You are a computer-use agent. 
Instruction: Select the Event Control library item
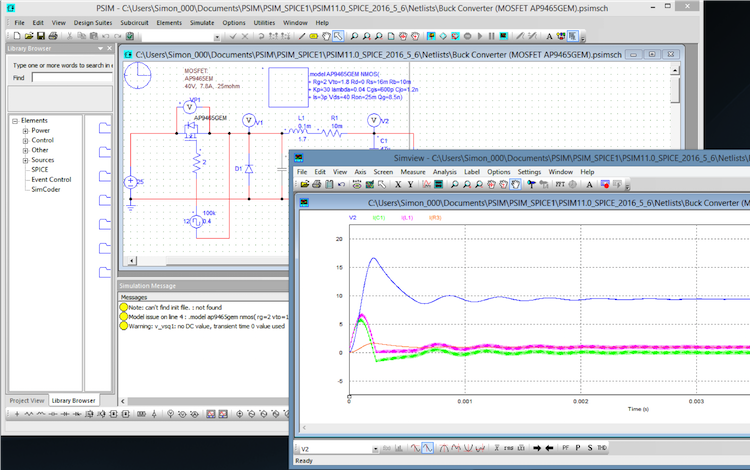[51, 179]
